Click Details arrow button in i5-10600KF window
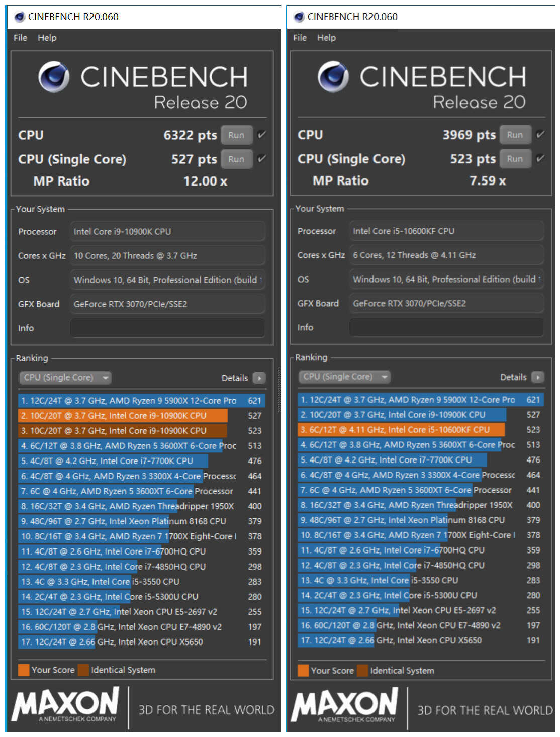560x737 pixels. tap(538, 377)
